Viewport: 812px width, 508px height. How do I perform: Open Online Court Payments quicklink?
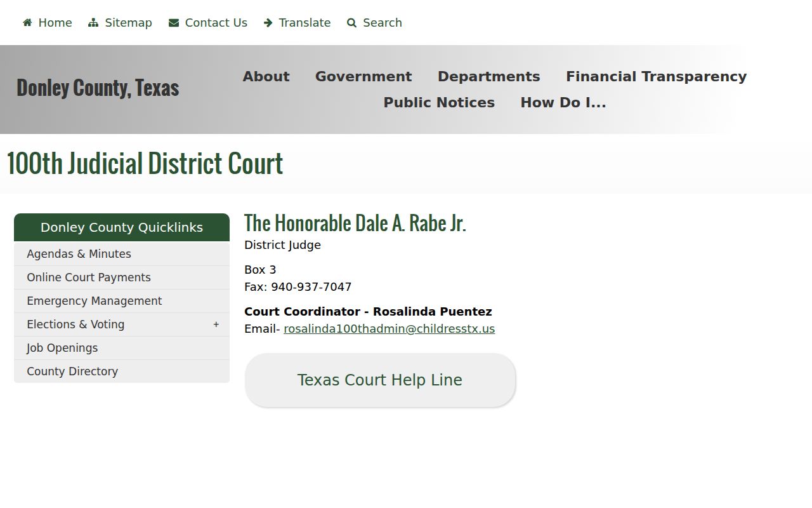122,277
